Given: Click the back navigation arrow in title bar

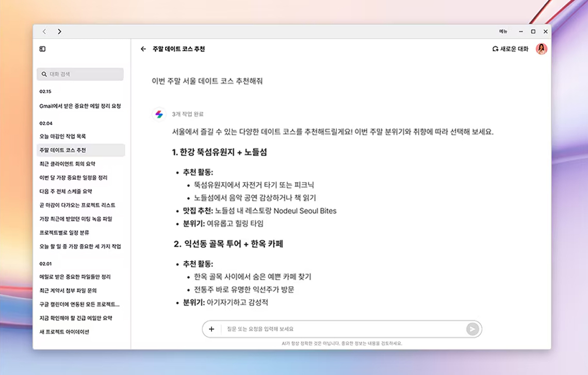Looking at the screenshot, I should tap(44, 31).
